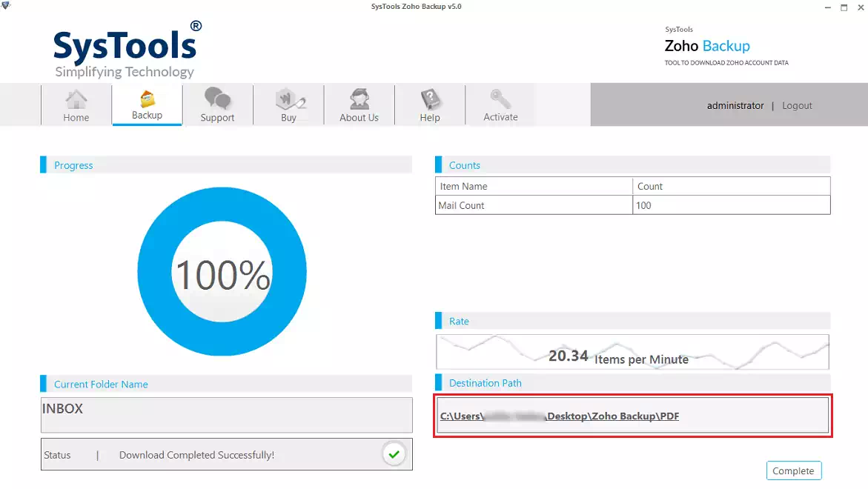Select the count value 100 cell
868x489 pixels.
(732, 205)
